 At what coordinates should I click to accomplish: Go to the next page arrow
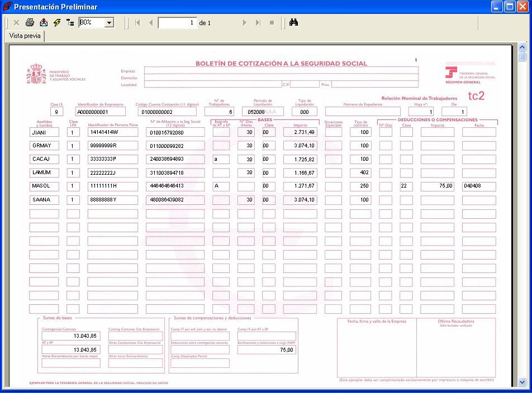pos(244,23)
